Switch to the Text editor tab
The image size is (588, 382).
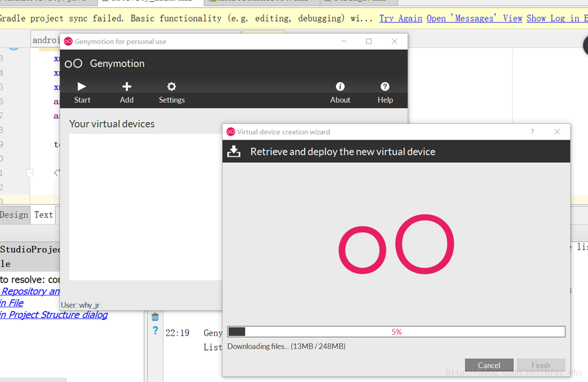coord(43,215)
